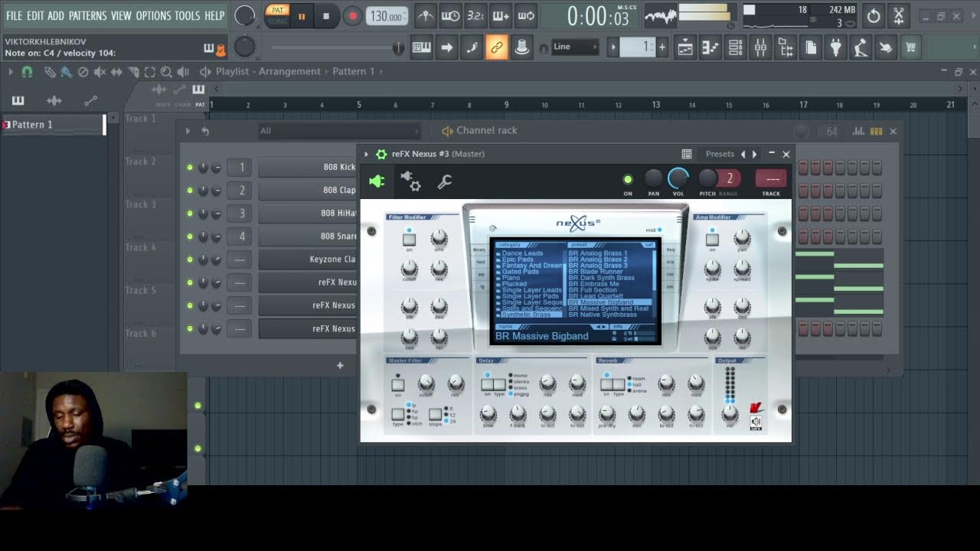Select BR Blade Runner preset
The image size is (980, 551).
pos(596,272)
